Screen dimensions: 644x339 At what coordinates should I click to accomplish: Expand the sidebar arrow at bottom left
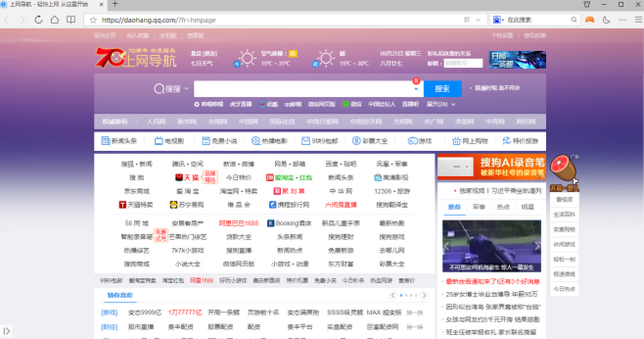click(5, 331)
